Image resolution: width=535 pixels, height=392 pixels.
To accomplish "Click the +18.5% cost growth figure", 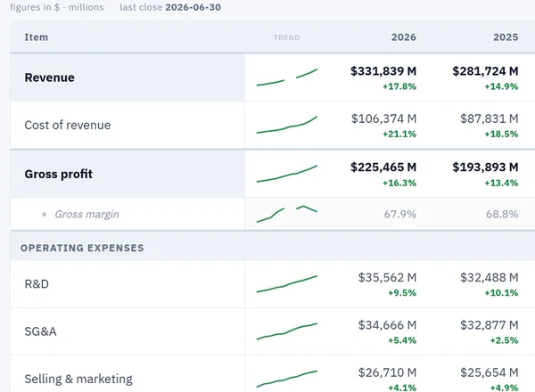I will (x=501, y=134).
